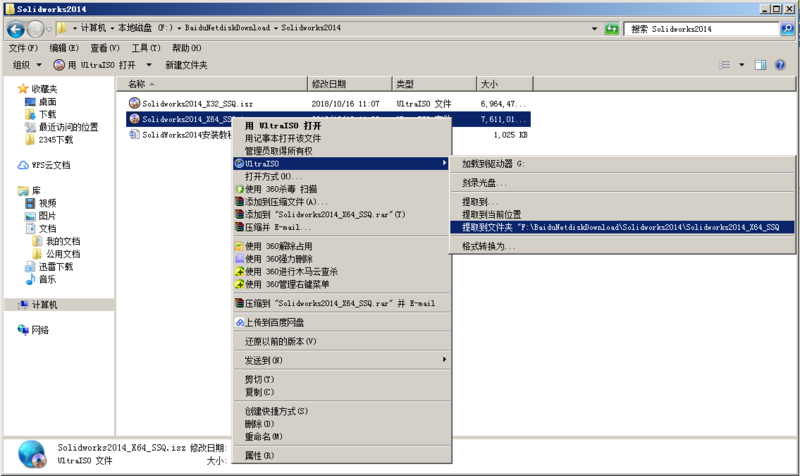Choose 格式转换为... in submenu
The width and height of the screenshot is (800, 476).
click(622, 246)
